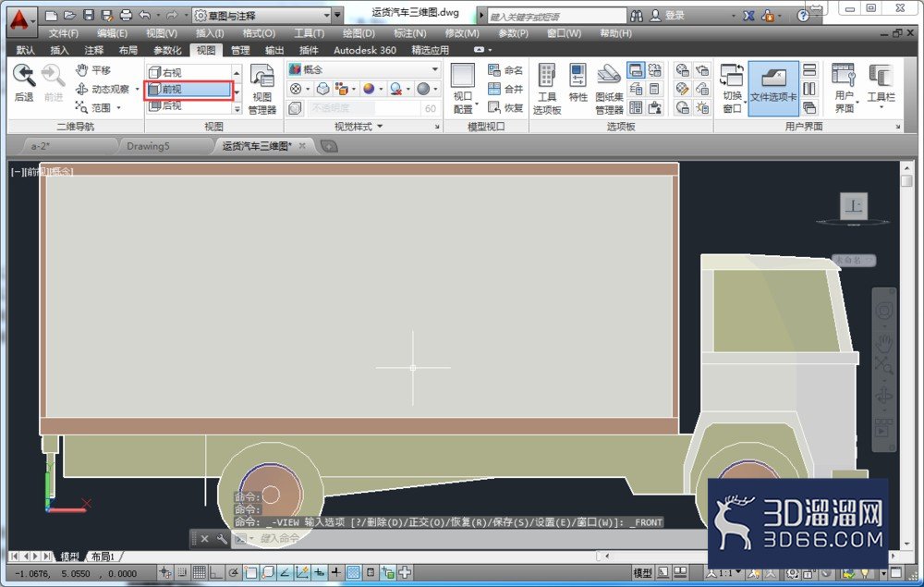Click the 合并 join viewports icon
Viewport: 924px width, 587px height.
tap(493, 89)
